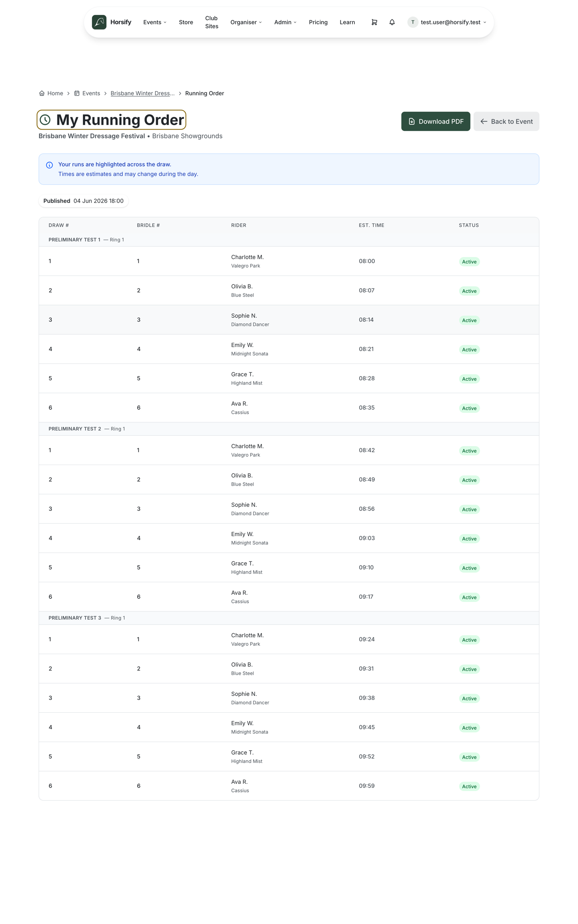
Task: Open the Learn page
Action: click(347, 22)
